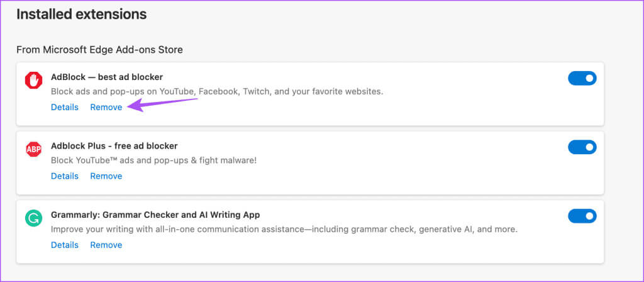The image size is (644, 282).
Task: Open Details for AdBlock best ad blocker
Action: pos(65,107)
